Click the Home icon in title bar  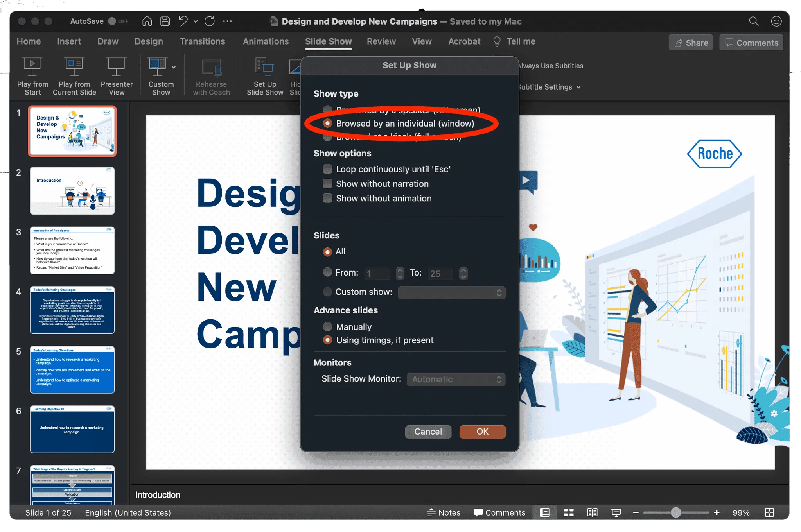[x=147, y=21]
